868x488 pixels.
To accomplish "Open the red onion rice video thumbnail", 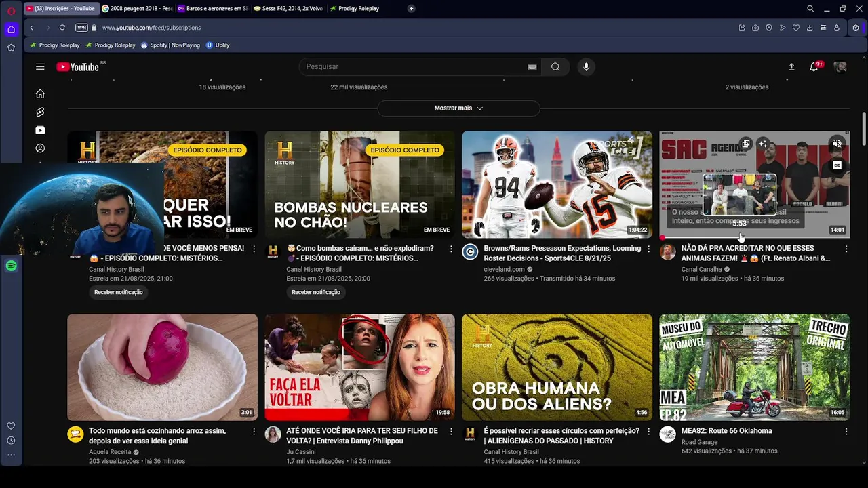I will (x=163, y=367).
